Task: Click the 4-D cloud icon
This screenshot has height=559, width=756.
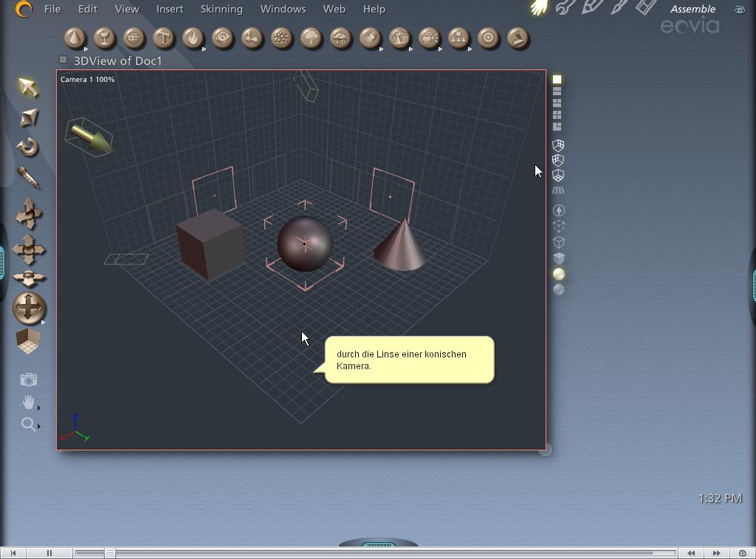Action: click(x=341, y=38)
